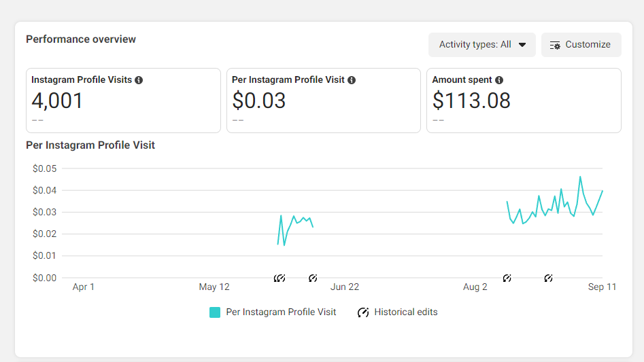Open the Customize button
644x362 pixels.
pos(581,45)
